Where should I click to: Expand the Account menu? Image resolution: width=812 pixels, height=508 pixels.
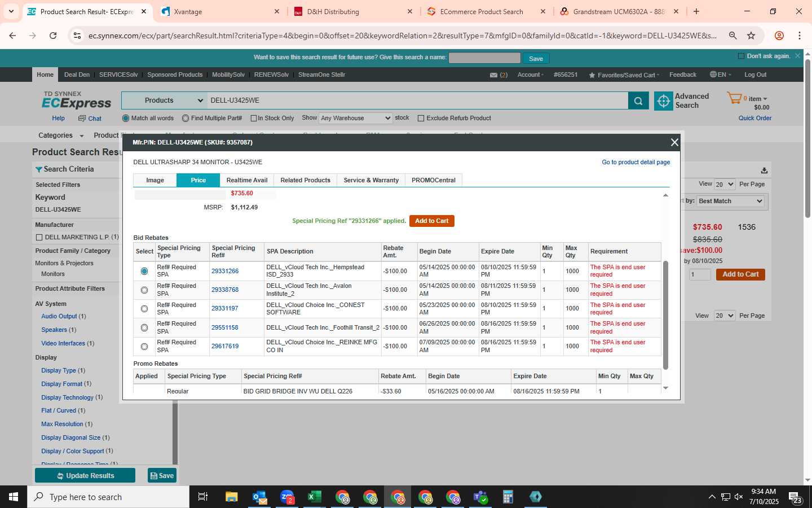pos(531,75)
